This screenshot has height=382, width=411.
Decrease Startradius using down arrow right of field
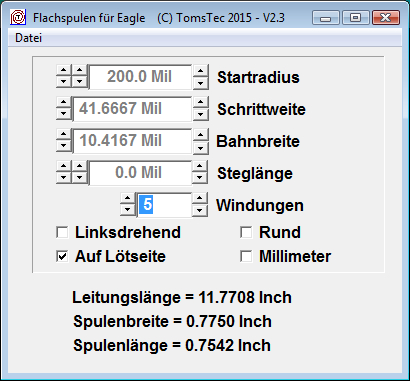[200, 83]
